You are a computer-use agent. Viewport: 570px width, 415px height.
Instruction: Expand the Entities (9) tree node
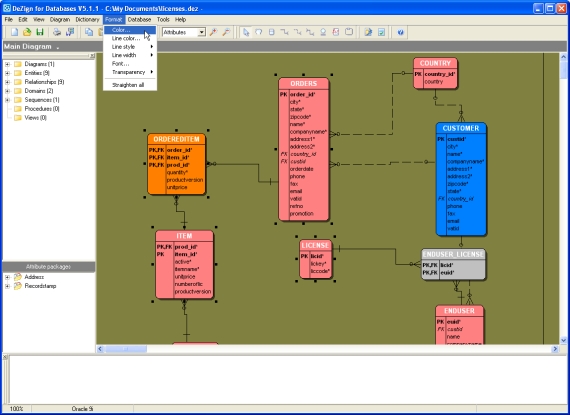click(7, 73)
